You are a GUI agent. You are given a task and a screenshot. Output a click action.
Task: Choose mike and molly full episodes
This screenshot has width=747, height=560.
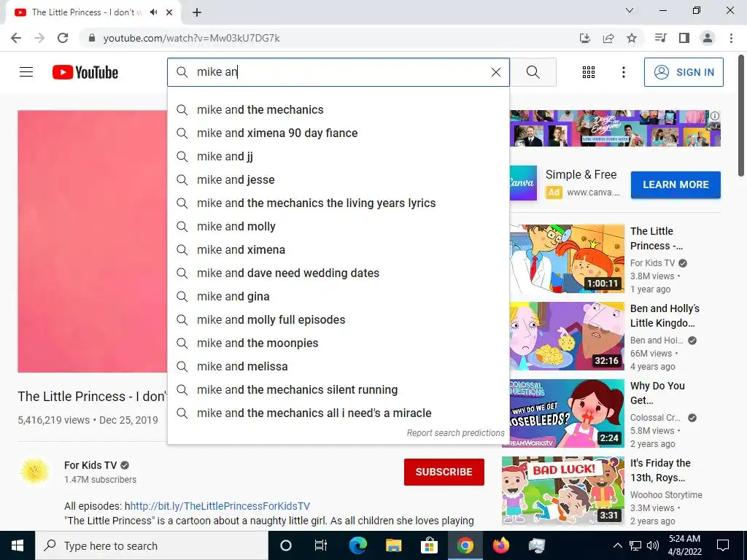click(x=338, y=319)
